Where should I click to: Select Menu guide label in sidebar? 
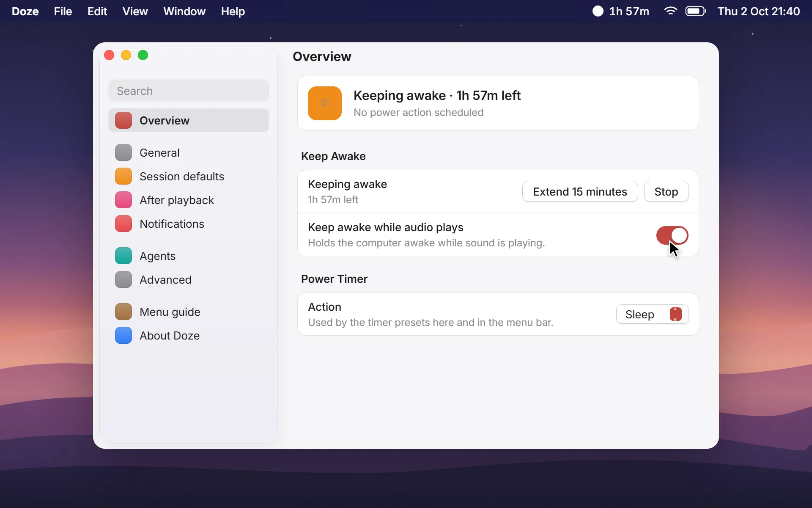click(x=170, y=312)
